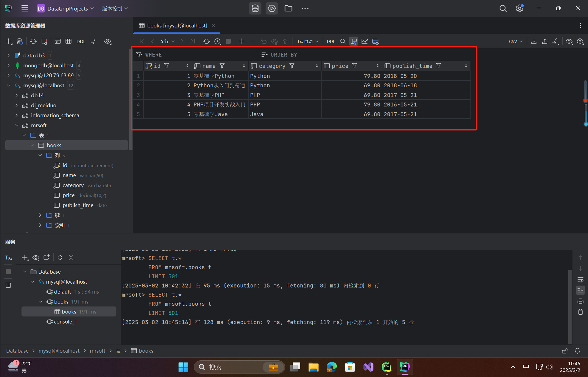
Task: Click the red Deactivate data source icon
Action: (x=44, y=42)
